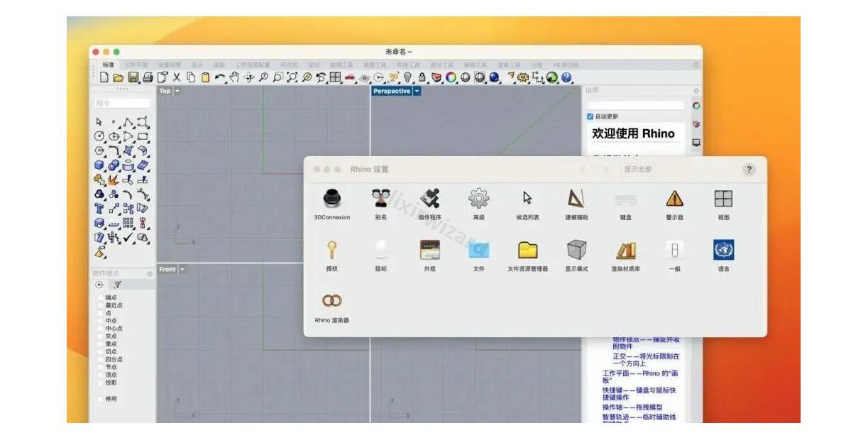Click the Cut scissors toolbar icon
The image size is (868, 440).
tap(176, 77)
